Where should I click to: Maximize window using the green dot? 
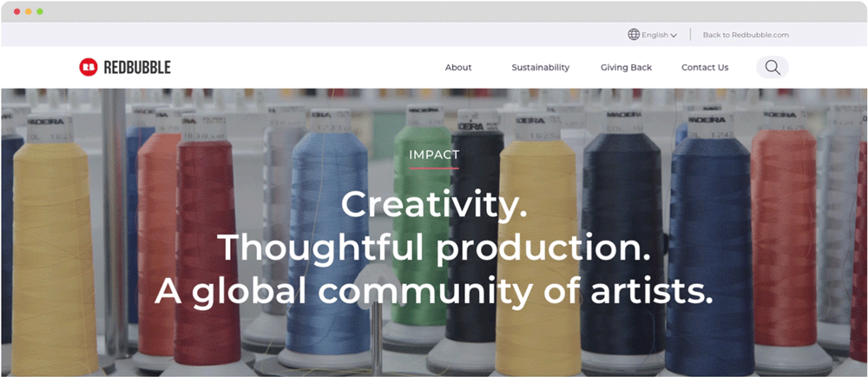pyautogui.click(x=40, y=11)
